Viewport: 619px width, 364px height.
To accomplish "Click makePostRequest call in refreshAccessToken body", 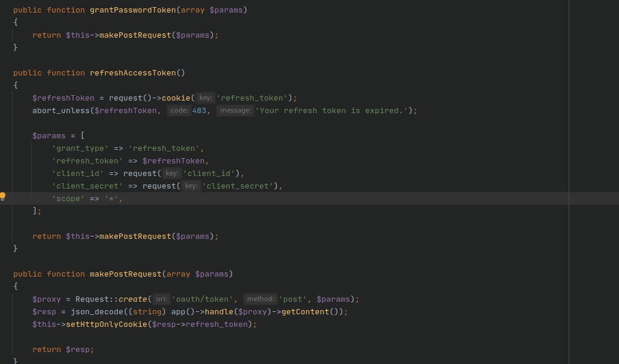I will pos(135,236).
